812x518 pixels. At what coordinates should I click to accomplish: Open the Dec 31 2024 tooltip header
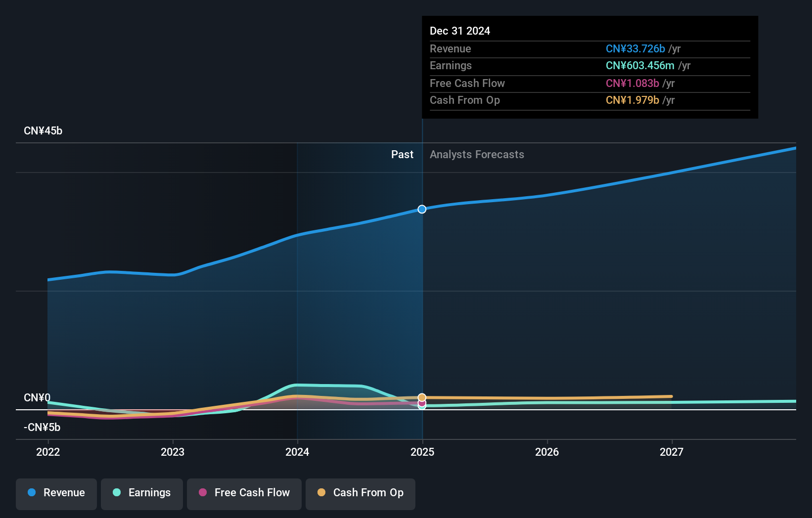pyautogui.click(x=460, y=31)
